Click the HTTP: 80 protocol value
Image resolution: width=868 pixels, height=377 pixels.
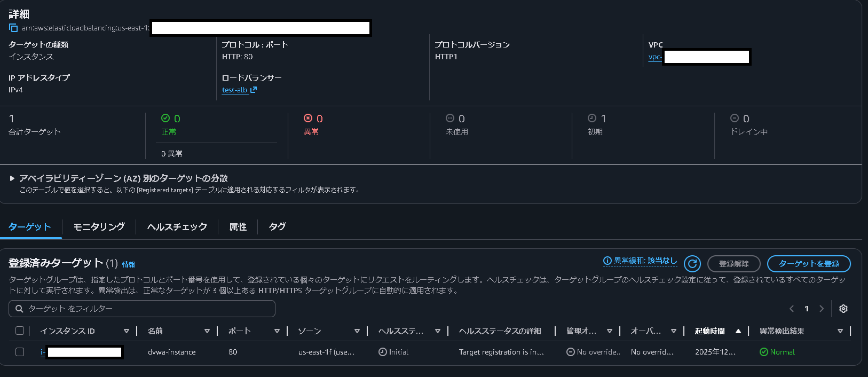[x=238, y=57]
